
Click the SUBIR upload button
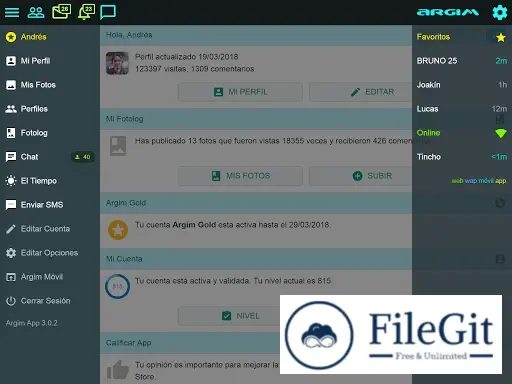361,176
